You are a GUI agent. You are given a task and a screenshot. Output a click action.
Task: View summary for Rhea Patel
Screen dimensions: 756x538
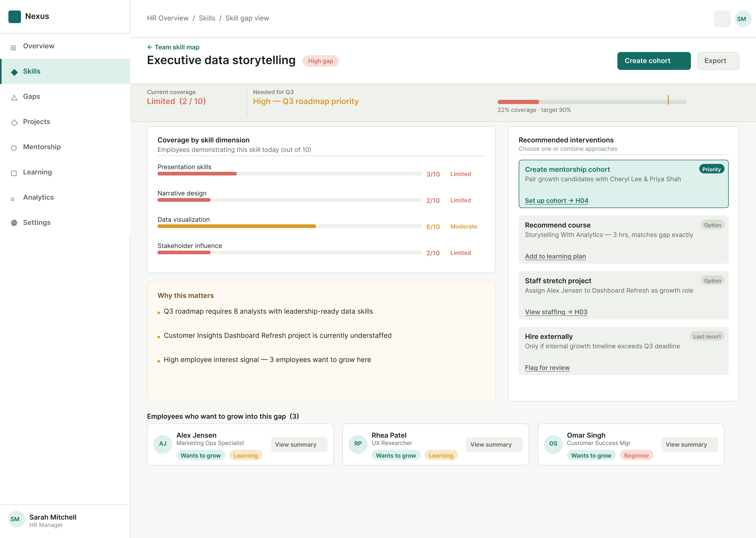tap(494, 444)
